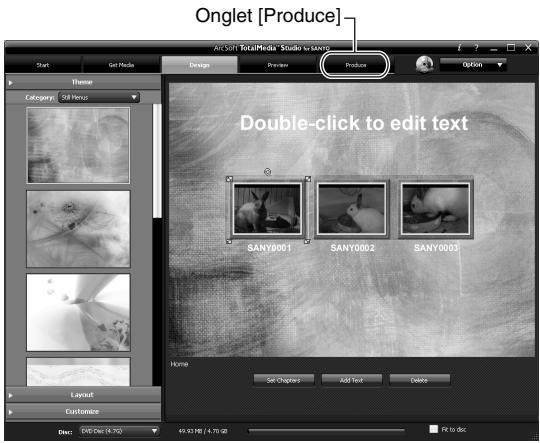Open the Category Still Menus dropdown
540x443 pixels.
99,97
